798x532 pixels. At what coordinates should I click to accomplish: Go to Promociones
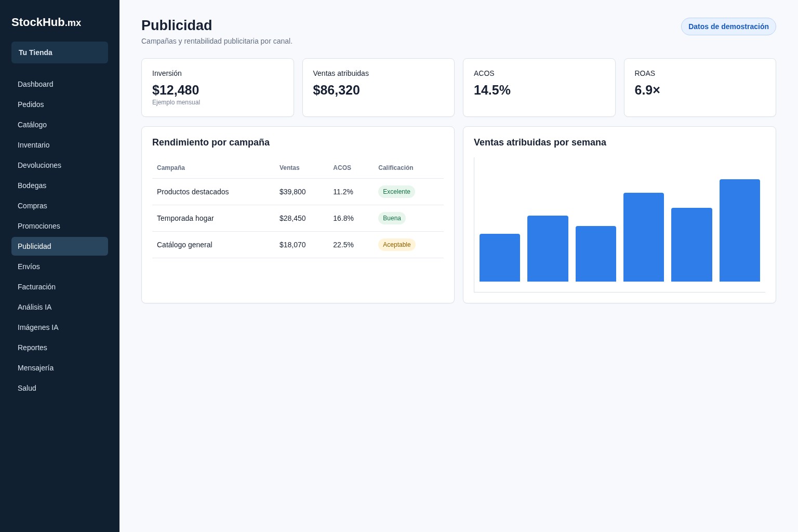pos(60,226)
